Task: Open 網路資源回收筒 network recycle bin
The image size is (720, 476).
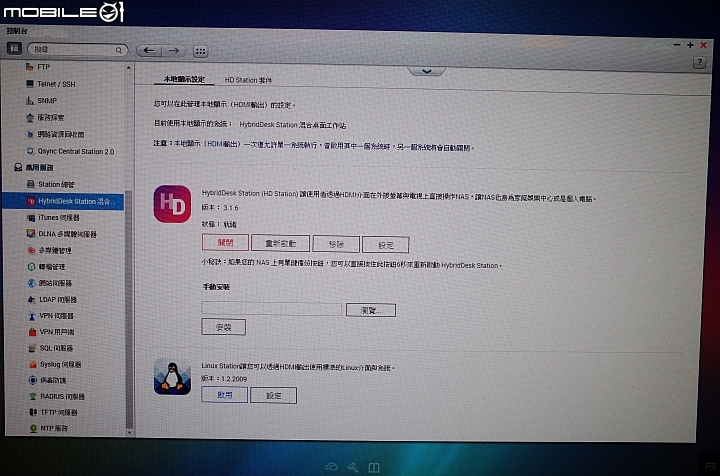Action: [x=55, y=134]
